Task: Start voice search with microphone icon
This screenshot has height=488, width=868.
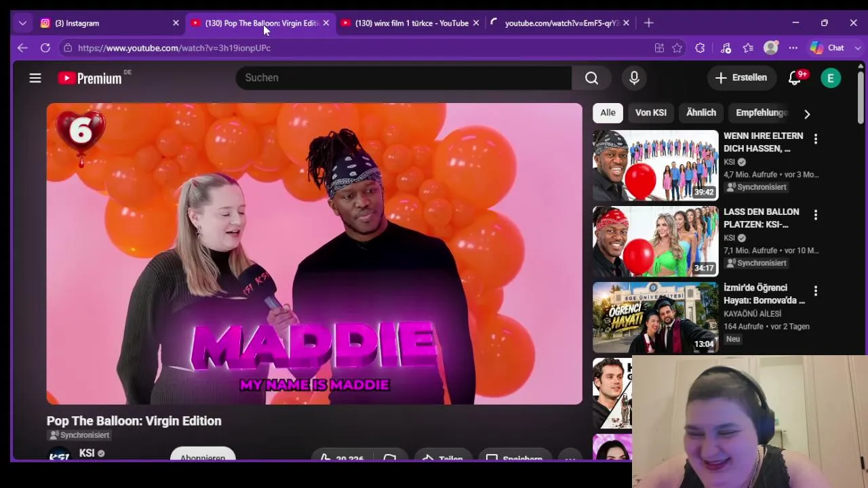Action: pyautogui.click(x=634, y=78)
